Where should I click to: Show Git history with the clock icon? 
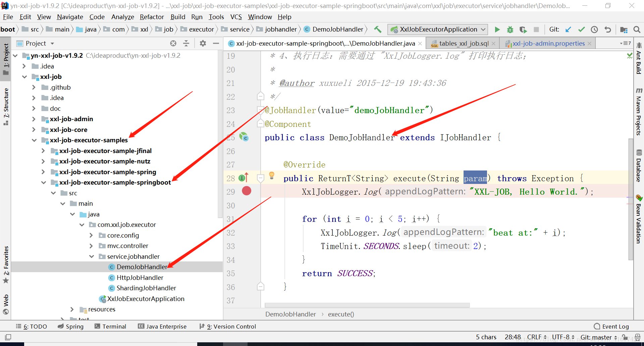tap(594, 30)
